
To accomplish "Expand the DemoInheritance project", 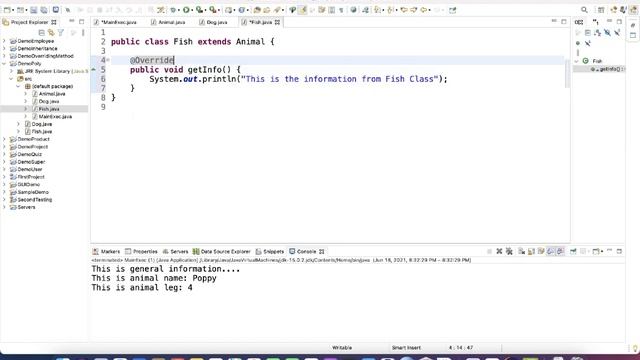I will (4, 48).
